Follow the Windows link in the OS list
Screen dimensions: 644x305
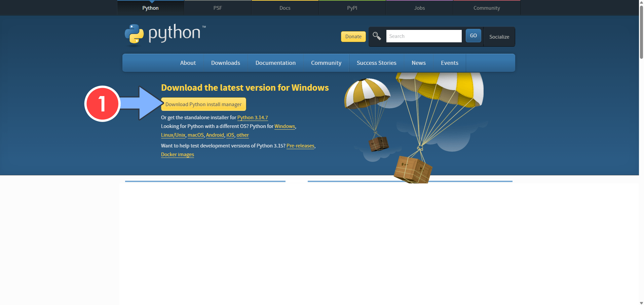(285, 126)
